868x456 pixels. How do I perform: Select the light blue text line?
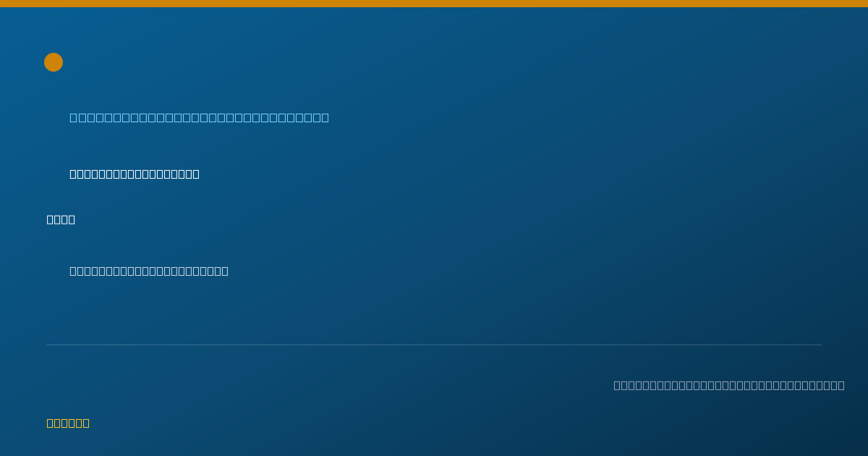coord(199,117)
